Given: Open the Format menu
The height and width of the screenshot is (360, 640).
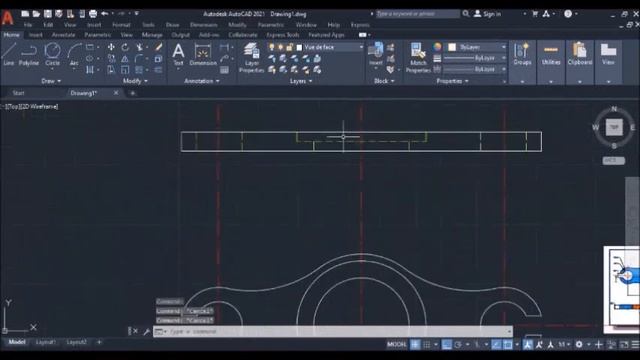Looking at the screenshot, I should click(x=121, y=25).
